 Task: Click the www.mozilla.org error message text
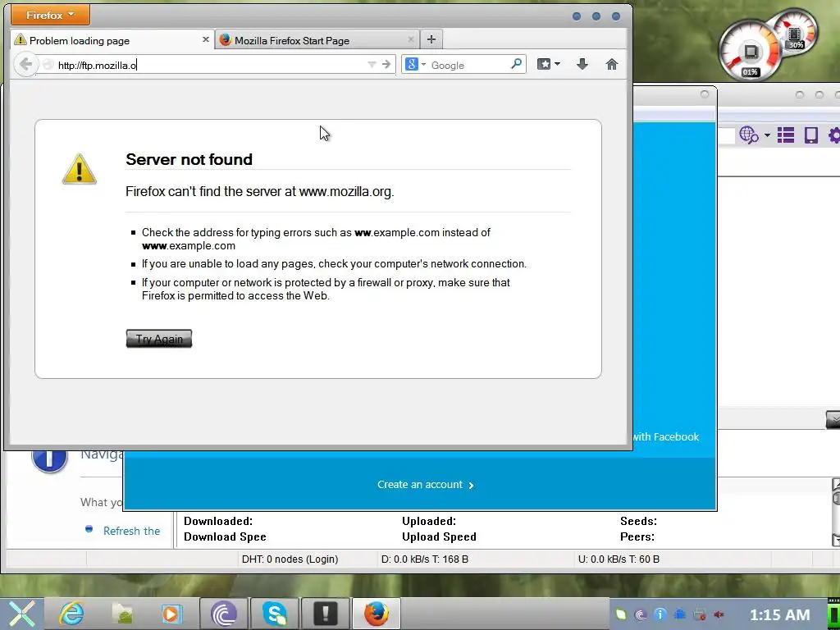click(x=260, y=191)
